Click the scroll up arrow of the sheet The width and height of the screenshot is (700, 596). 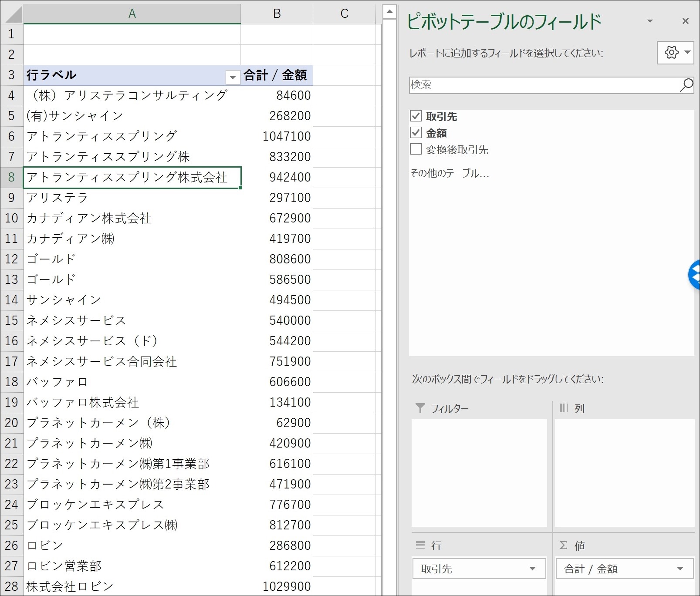tap(389, 12)
